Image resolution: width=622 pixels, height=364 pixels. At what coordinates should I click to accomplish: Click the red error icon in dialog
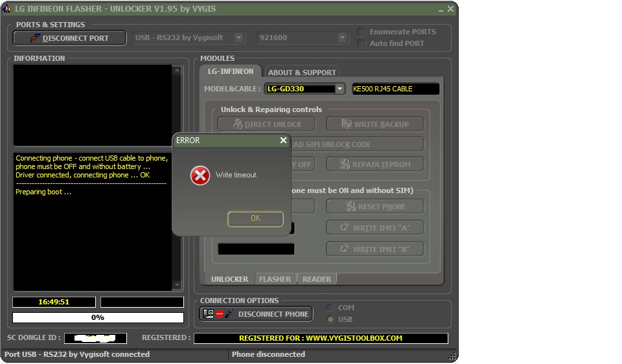[x=200, y=176]
